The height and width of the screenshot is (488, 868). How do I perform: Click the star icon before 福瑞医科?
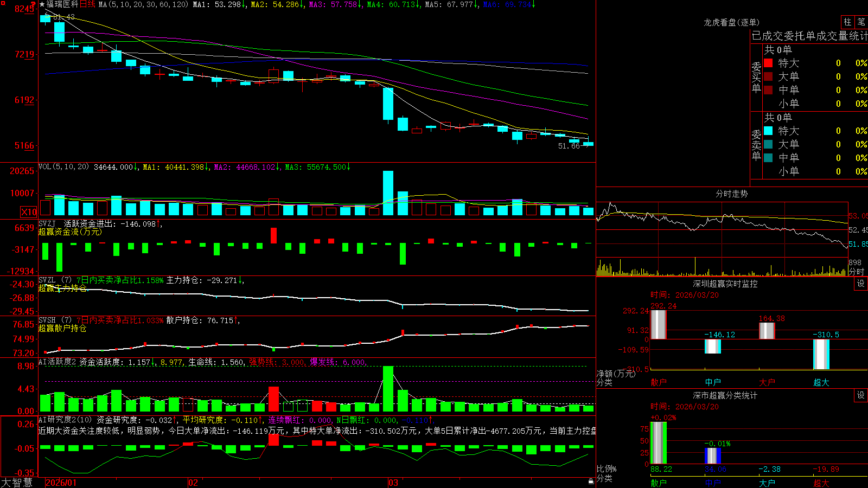42,4
